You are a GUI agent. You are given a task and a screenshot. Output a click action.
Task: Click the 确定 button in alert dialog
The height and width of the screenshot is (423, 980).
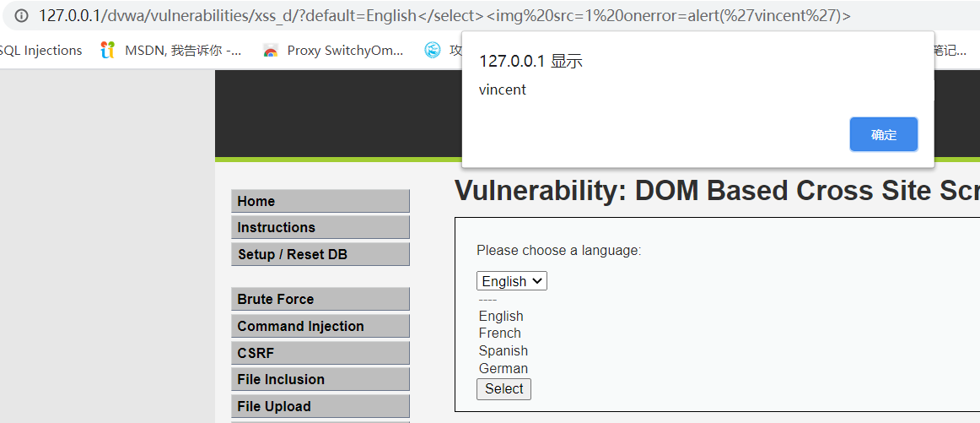(x=883, y=135)
